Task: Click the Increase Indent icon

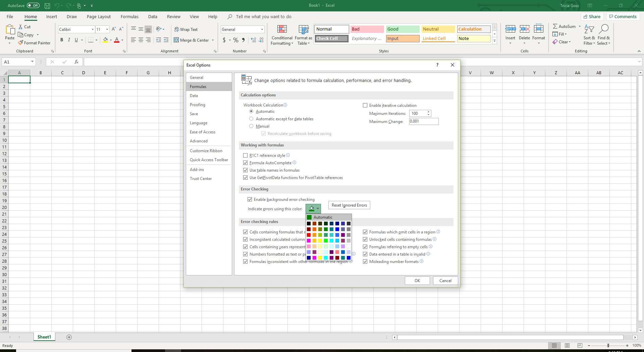Action: 166,40
